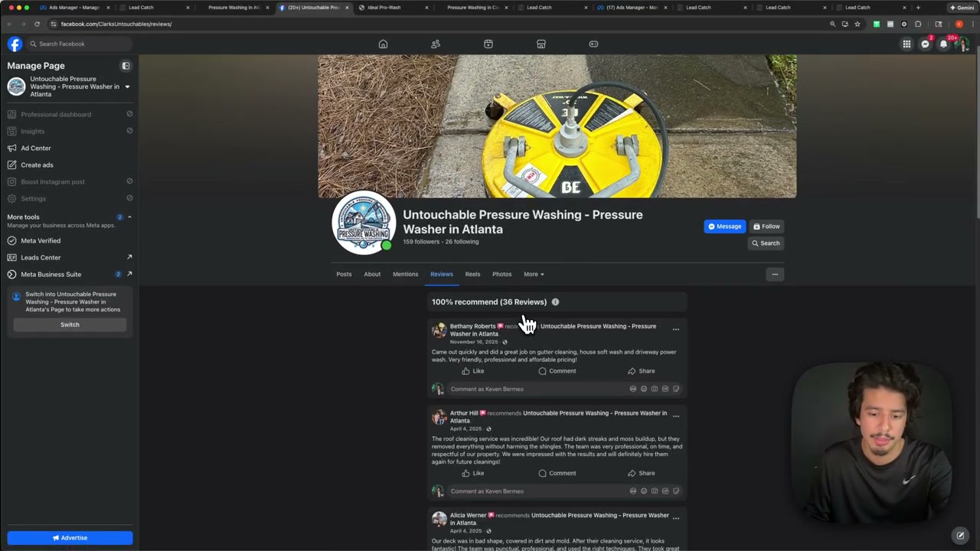Open Insights in sidebar
This screenshot has width=980, height=551.
coord(70,132)
